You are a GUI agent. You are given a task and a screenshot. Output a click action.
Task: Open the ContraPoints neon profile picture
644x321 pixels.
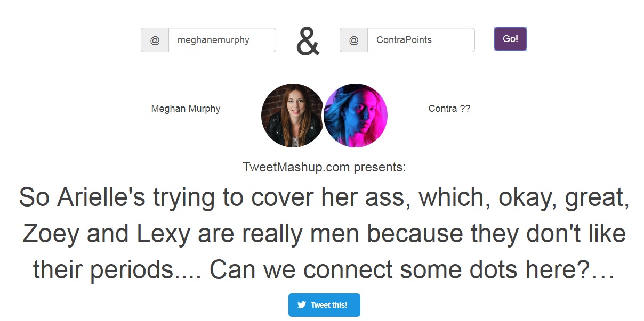pyautogui.click(x=356, y=115)
